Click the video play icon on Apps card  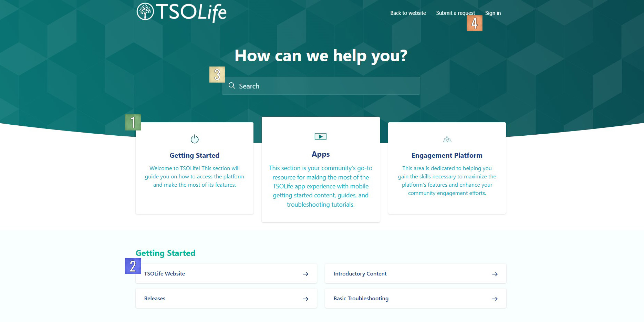coord(321,137)
